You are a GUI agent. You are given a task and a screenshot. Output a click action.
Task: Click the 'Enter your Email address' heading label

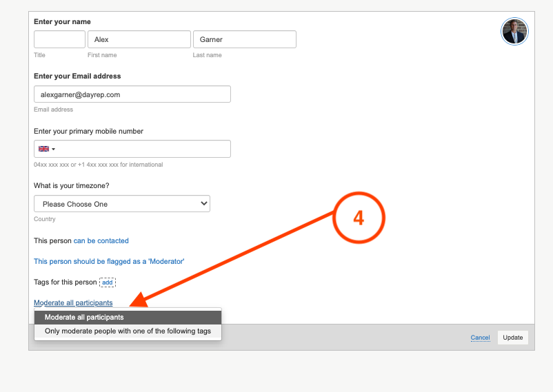(77, 76)
